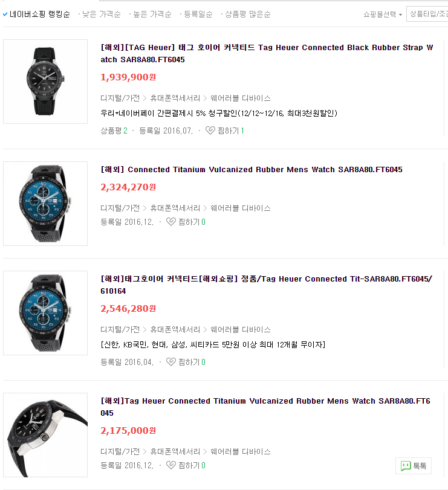Sort by 낮은 가격순

[102, 14]
